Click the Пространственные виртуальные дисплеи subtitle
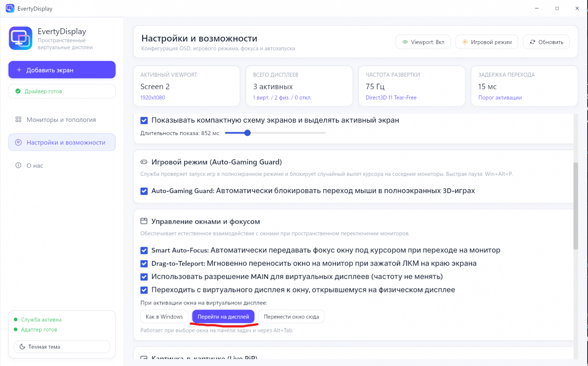The height and width of the screenshot is (366, 588). pyautogui.click(x=65, y=44)
